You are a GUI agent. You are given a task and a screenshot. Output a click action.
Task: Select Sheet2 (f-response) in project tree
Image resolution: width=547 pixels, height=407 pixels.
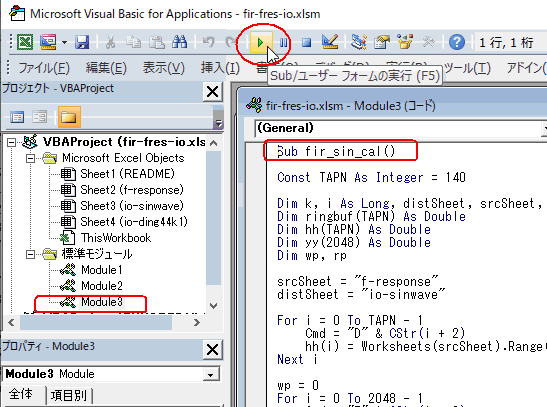pos(132,190)
